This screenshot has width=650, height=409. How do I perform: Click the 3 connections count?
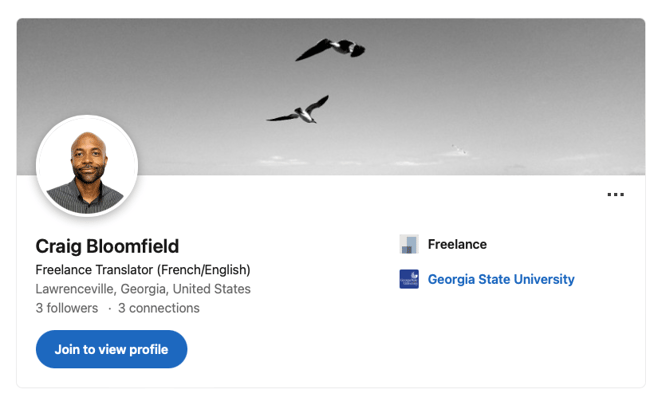click(x=159, y=308)
